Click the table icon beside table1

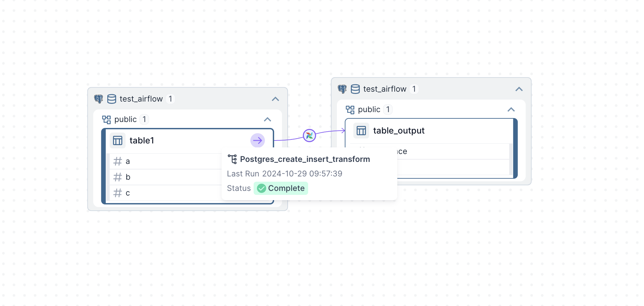118,140
